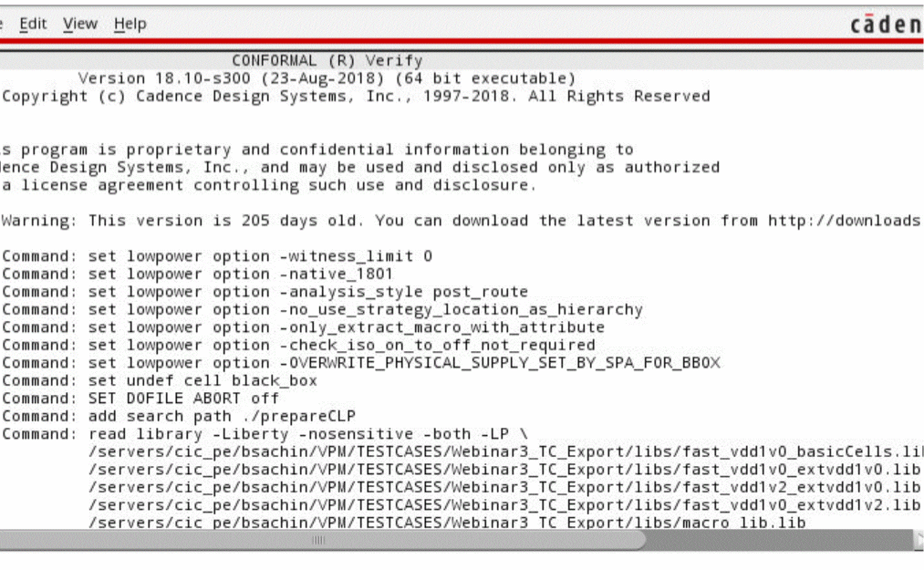The width and height of the screenshot is (924, 570).
Task: Click the Cadence copyright line
Action: (356, 96)
